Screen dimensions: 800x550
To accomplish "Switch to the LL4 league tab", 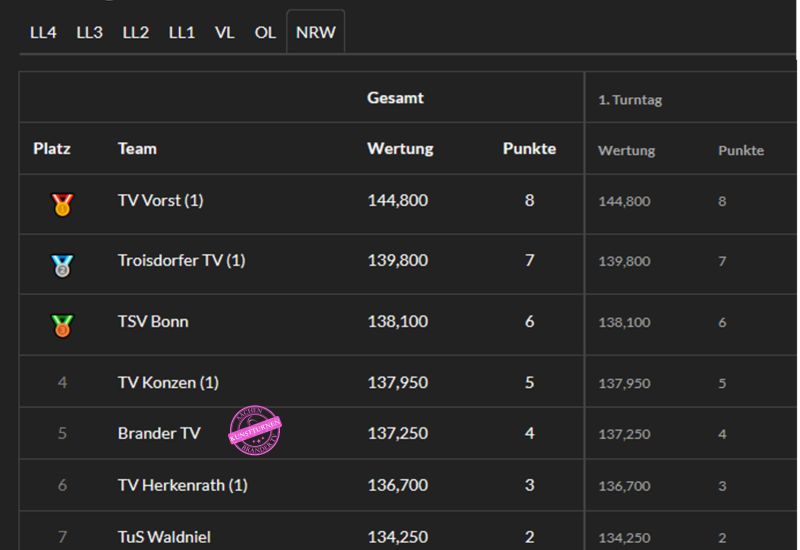I will coord(43,32).
